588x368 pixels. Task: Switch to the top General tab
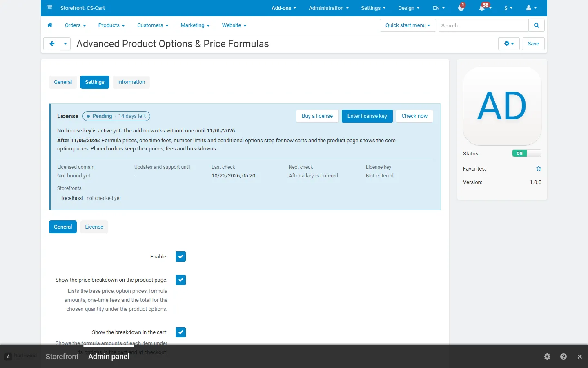point(63,82)
